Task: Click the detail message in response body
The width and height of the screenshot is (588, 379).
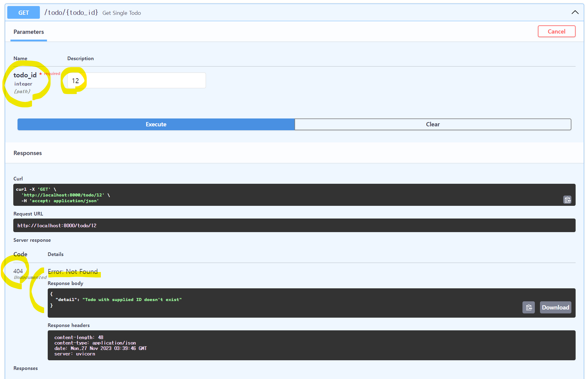Action: 132,300
